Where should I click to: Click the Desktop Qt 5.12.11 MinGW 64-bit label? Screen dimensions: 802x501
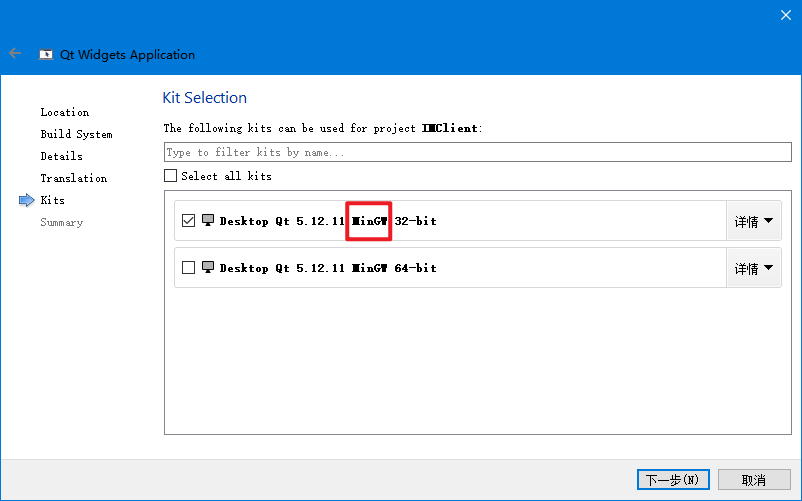(x=328, y=268)
